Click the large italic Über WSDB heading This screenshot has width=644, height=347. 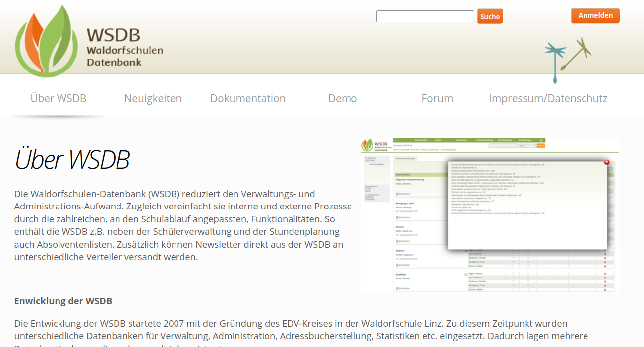tap(72, 160)
